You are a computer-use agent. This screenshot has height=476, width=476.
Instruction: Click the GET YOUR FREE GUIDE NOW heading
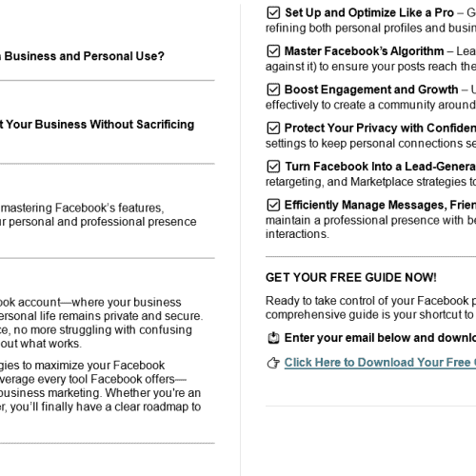(x=351, y=278)
